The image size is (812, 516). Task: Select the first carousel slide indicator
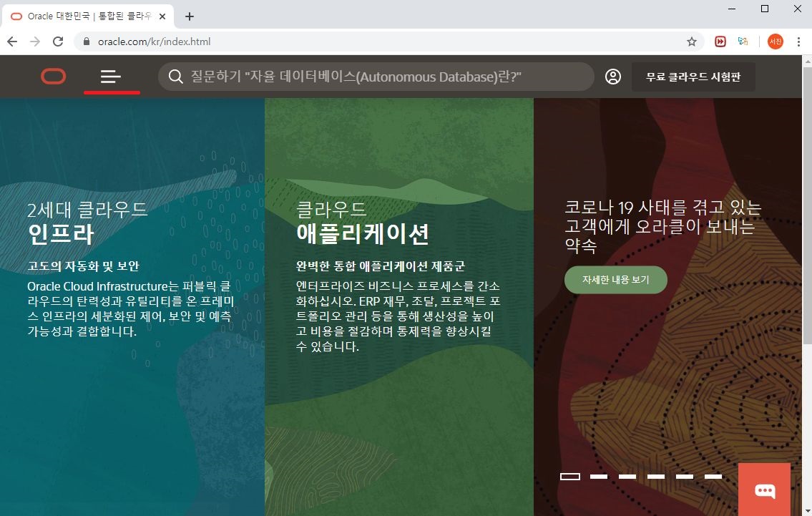point(569,476)
